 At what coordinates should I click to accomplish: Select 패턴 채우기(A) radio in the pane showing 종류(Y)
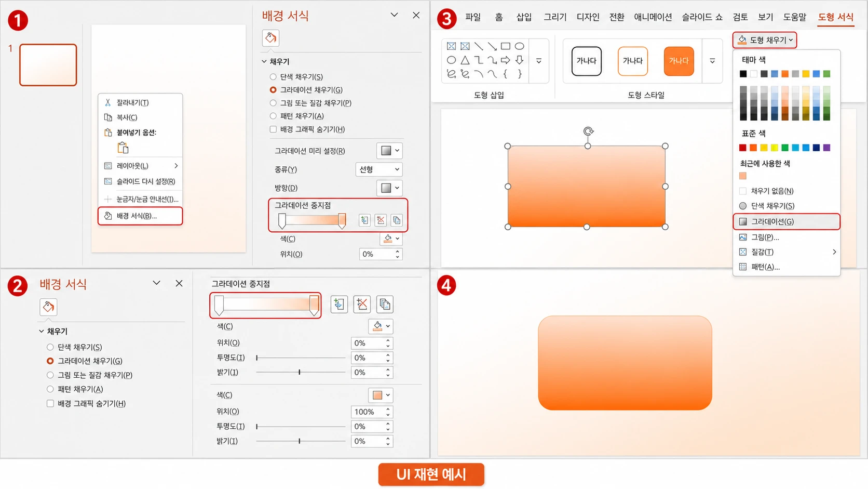[x=273, y=116]
